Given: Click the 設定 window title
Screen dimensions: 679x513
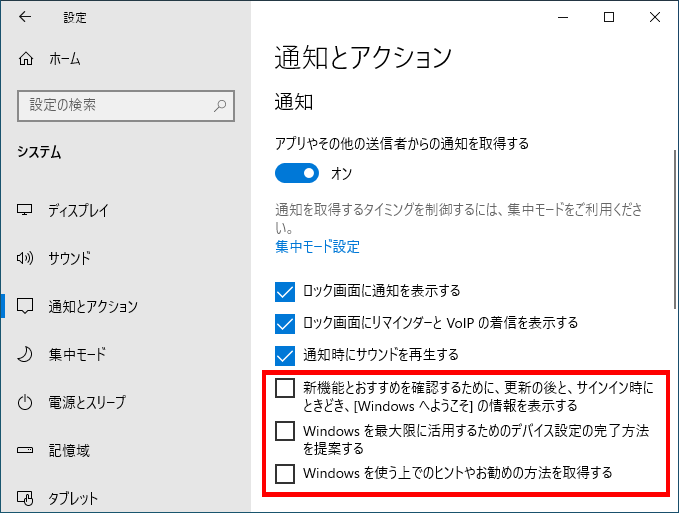Looking at the screenshot, I should pyautogui.click(x=75, y=17).
